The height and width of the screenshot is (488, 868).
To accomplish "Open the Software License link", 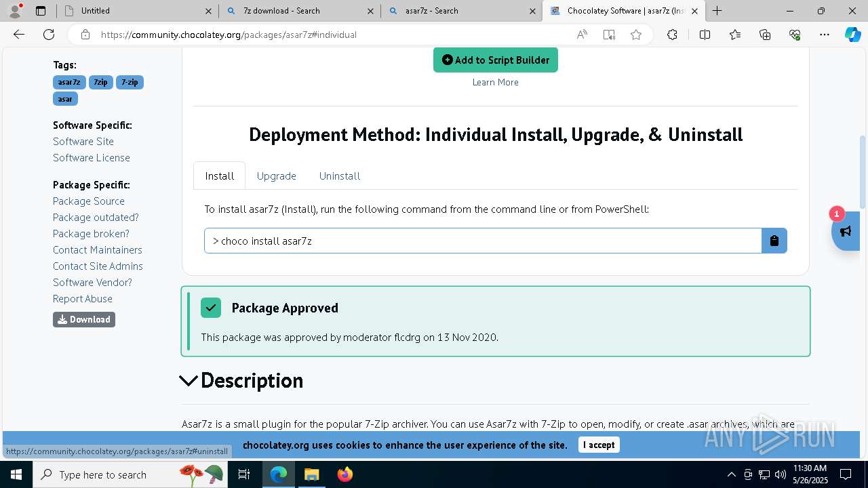I will (92, 157).
